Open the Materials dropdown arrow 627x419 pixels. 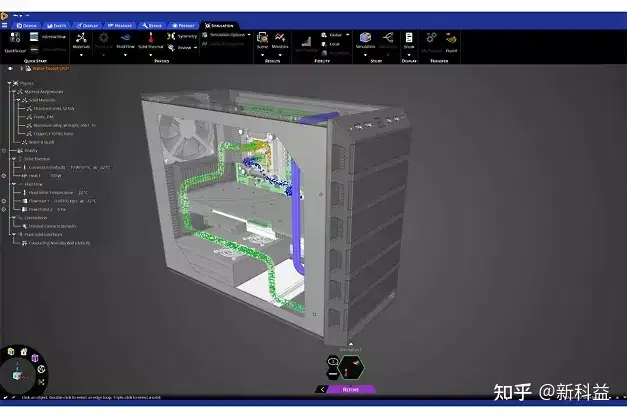[x=81, y=55]
